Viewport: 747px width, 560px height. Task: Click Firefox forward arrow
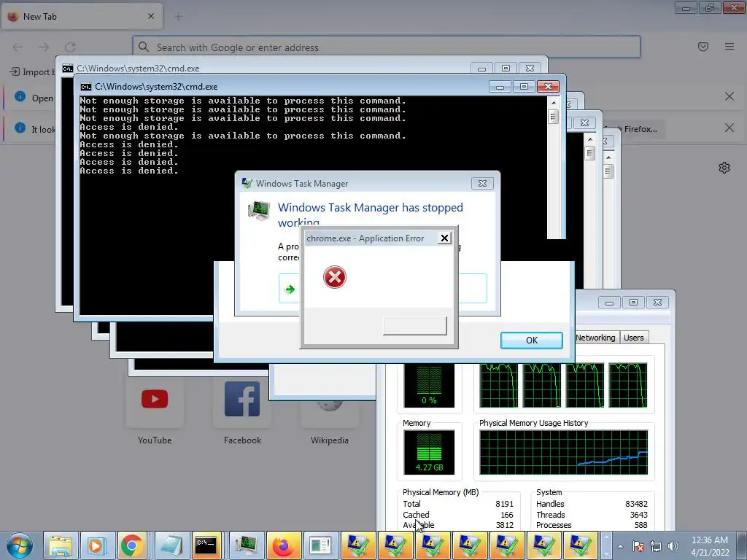coord(44,47)
